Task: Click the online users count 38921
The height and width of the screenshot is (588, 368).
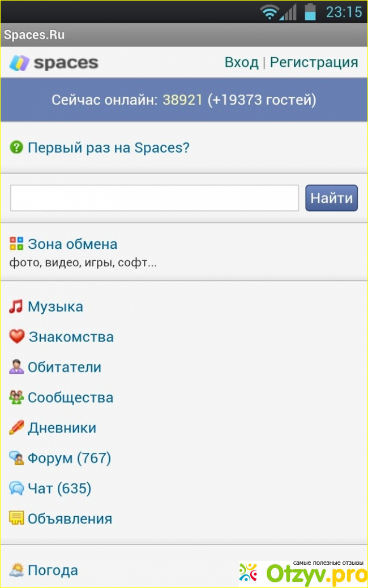Action: (x=182, y=100)
